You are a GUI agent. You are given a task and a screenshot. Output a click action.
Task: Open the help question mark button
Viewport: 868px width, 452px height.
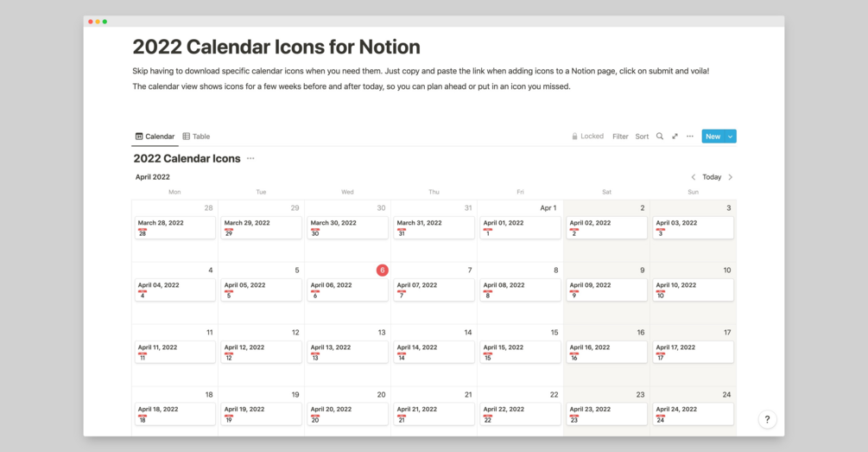(x=767, y=419)
